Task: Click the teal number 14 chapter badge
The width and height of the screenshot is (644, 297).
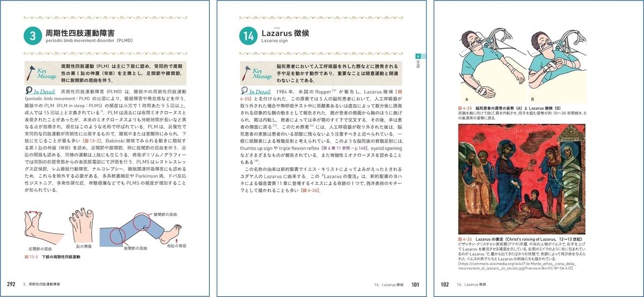Action: [249, 36]
